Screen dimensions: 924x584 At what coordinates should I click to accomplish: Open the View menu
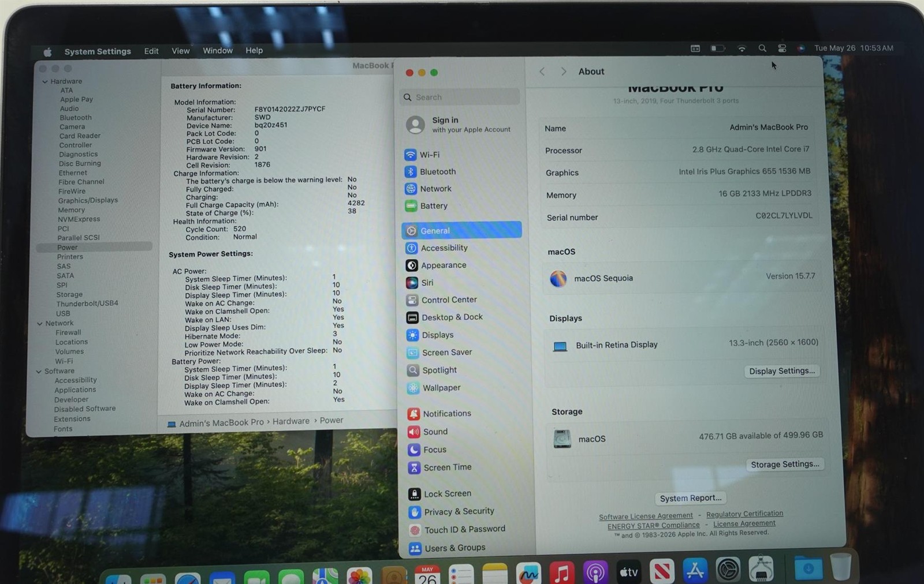(x=181, y=51)
